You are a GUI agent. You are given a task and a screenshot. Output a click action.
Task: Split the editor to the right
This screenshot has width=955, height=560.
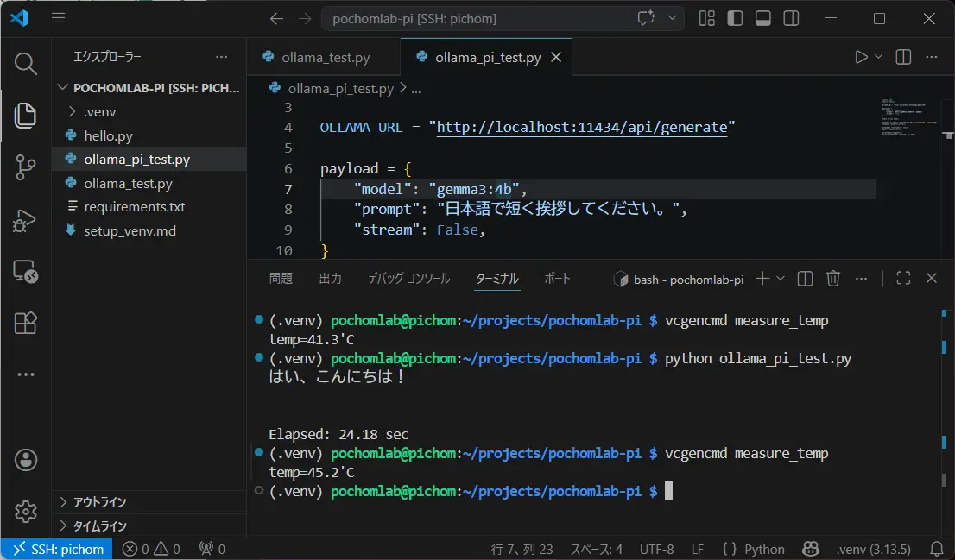pos(903,57)
